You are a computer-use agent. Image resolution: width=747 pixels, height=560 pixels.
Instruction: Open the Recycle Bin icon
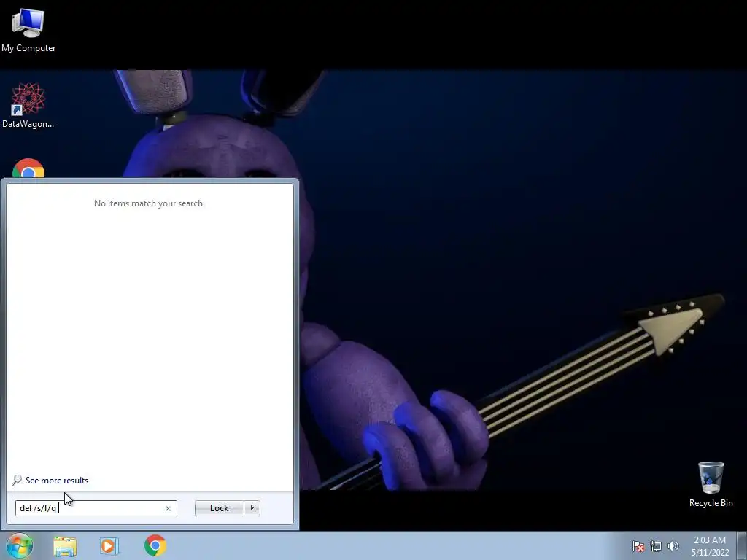[711, 484]
